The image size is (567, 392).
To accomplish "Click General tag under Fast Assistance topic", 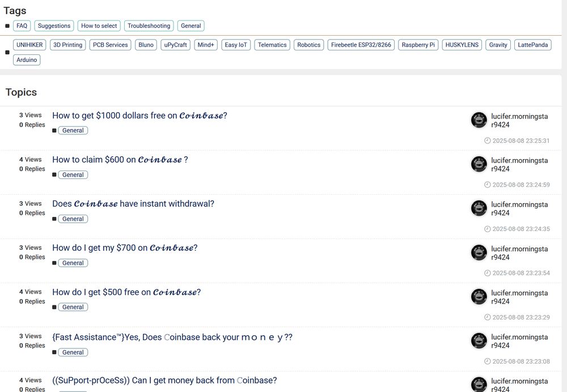I will point(73,352).
